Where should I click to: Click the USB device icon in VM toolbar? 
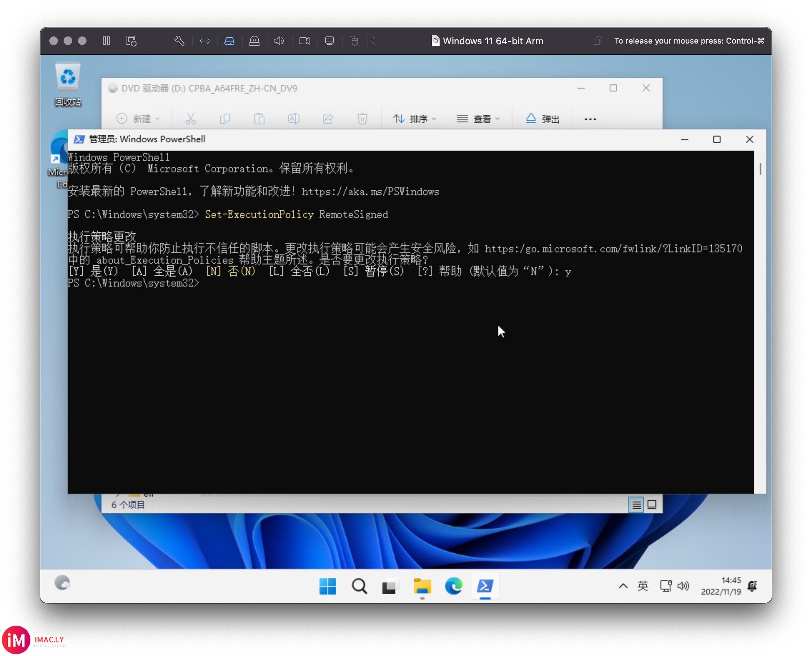(x=354, y=41)
